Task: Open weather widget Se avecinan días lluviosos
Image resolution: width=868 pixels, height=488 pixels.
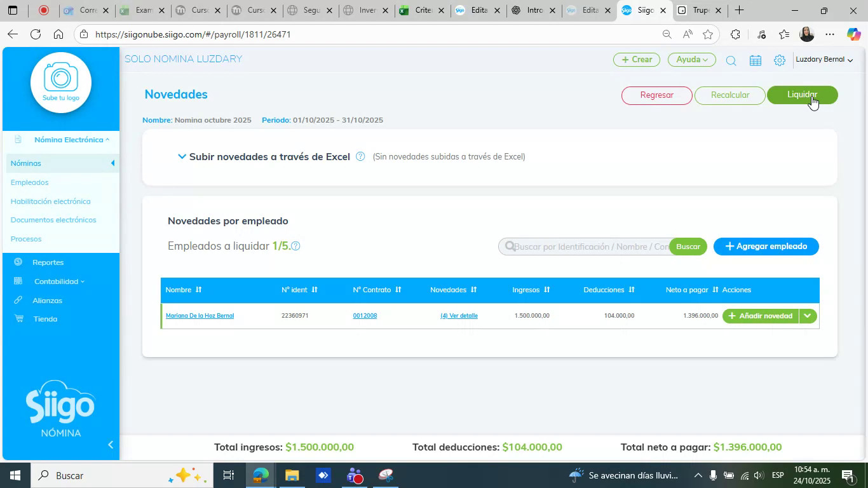Action: 624,475
